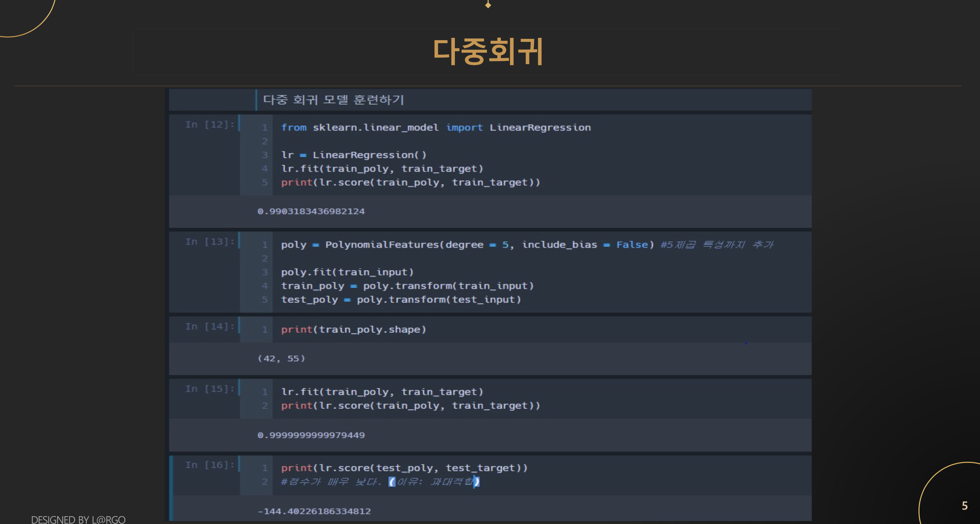The image size is (980, 524).
Task: Select the In [13] cell prompt
Action: (210, 242)
